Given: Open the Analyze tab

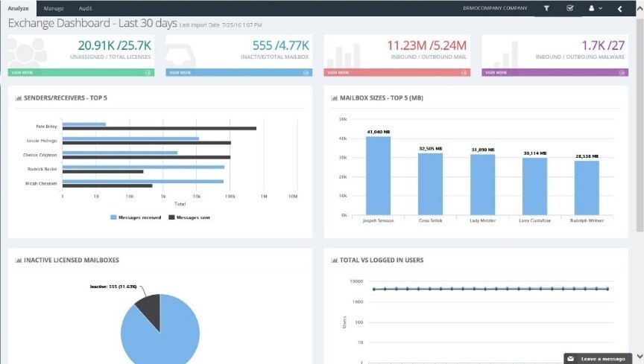Looking at the screenshot, I should click(x=18, y=8).
